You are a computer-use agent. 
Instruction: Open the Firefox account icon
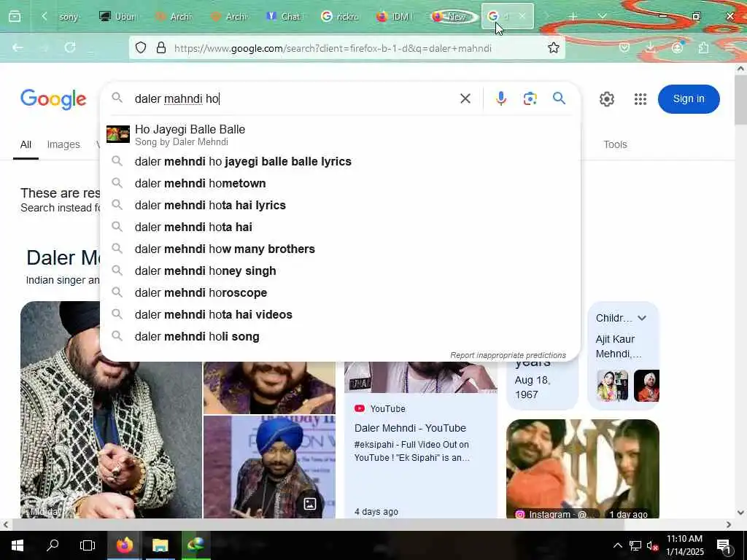point(677,47)
